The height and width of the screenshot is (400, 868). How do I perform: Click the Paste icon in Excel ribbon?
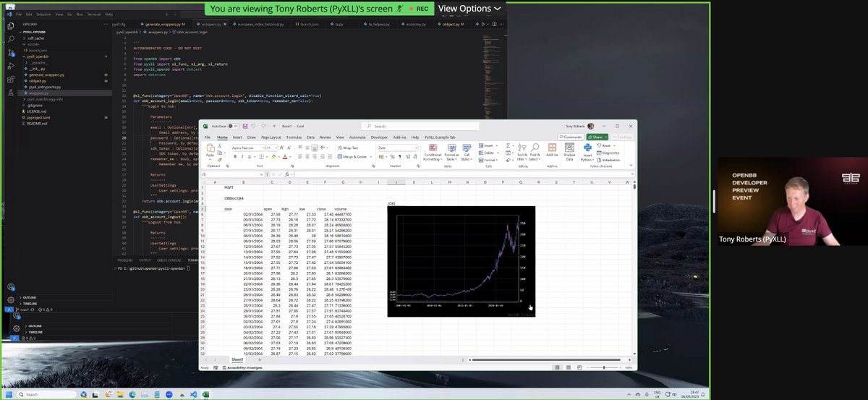210,149
